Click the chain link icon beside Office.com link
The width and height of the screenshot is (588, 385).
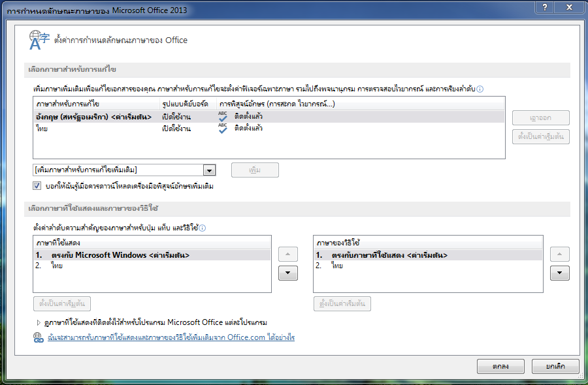(x=39, y=338)
